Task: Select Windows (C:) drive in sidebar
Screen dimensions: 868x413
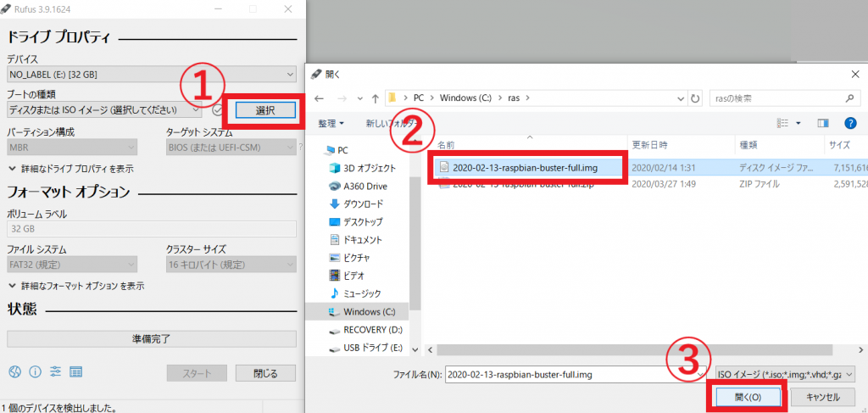Action: pyautogui.click(x=359, y=312)
